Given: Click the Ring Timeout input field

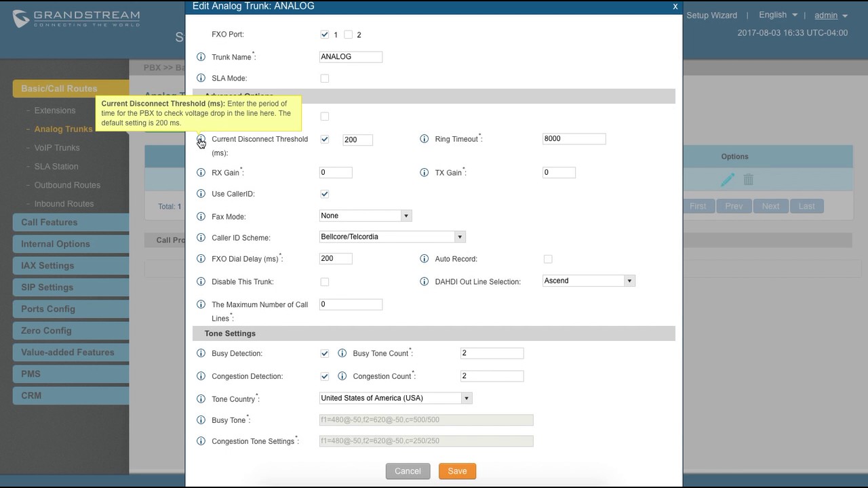Looking at the screenshot, I should 574,138.
